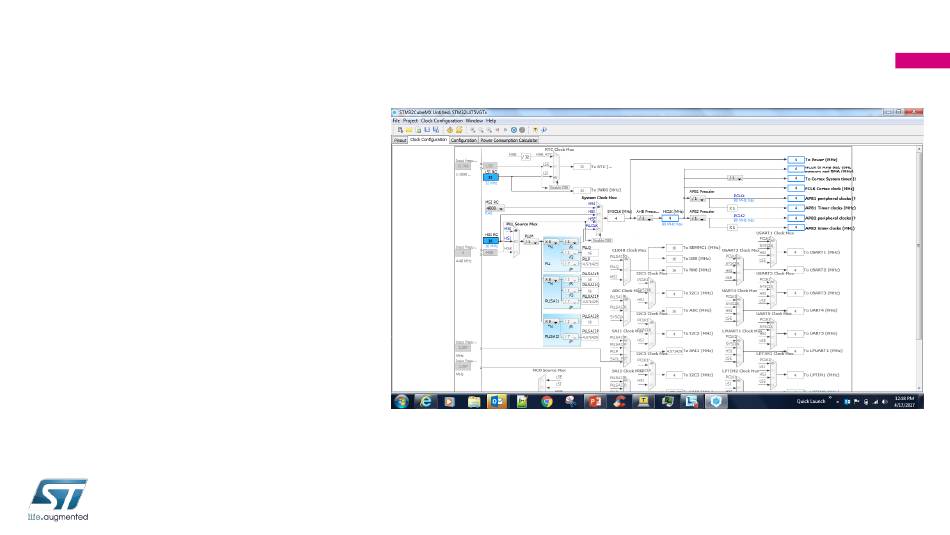
Task: Open the File menu
Action: tap(396, 121)
